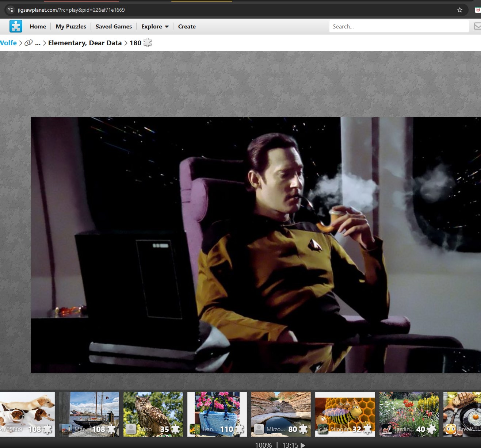The image size is (481, 448).
Task: Click the Jigsaw Planet puzzle-piece logo
Action: click(16, 26)
